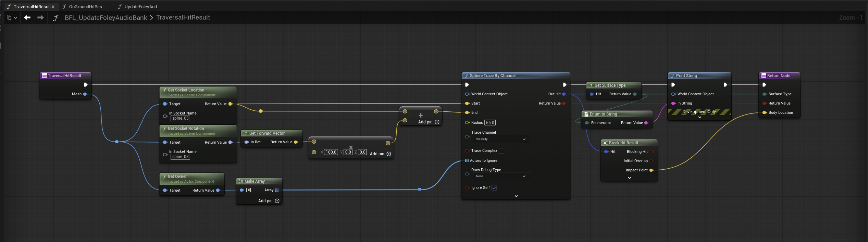Image resolution: width=868 pixels, height=242 pixels.
Task: Click the Body Location pin on Return Node
Action: (764, 112)
